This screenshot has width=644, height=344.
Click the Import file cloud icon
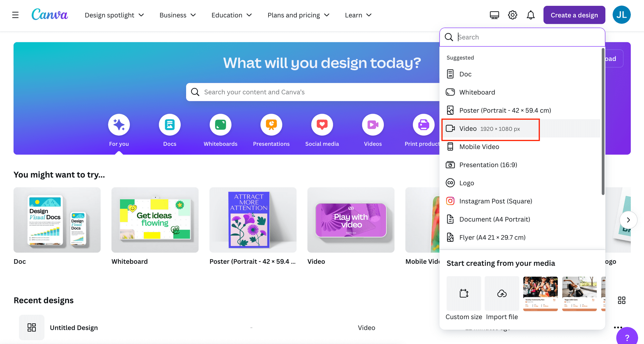502,293
